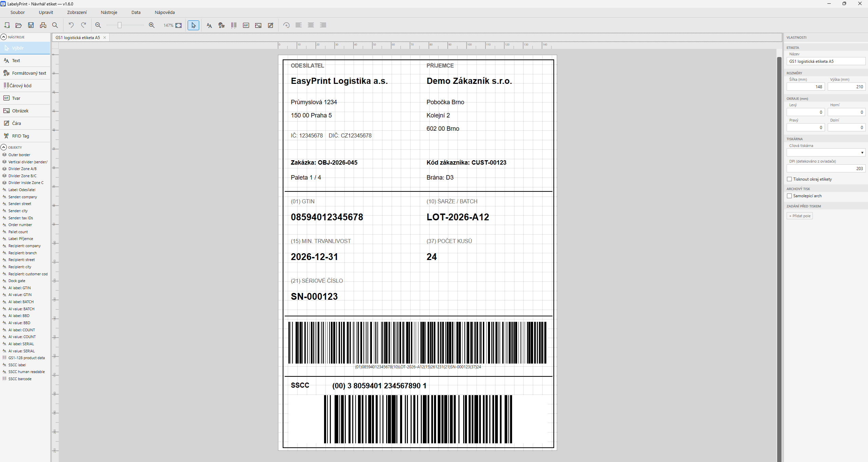The height and width of the screenshot is (462, 868).
Task: Select the image icon in top toolbar
Action: pyautogui.click(x=258, y=25)
